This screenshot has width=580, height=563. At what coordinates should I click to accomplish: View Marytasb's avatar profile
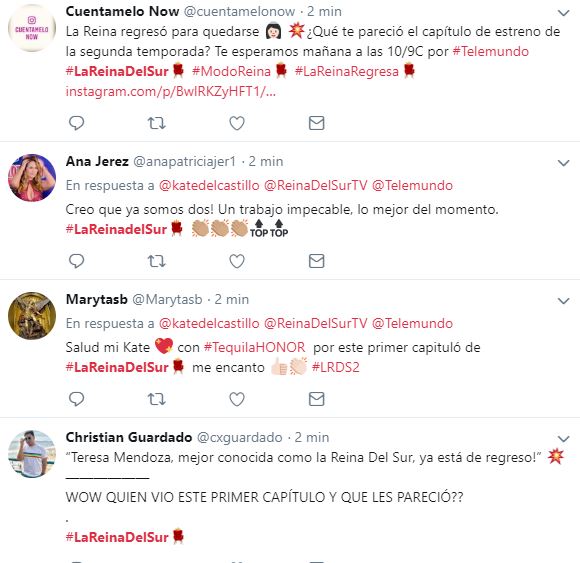32,316
